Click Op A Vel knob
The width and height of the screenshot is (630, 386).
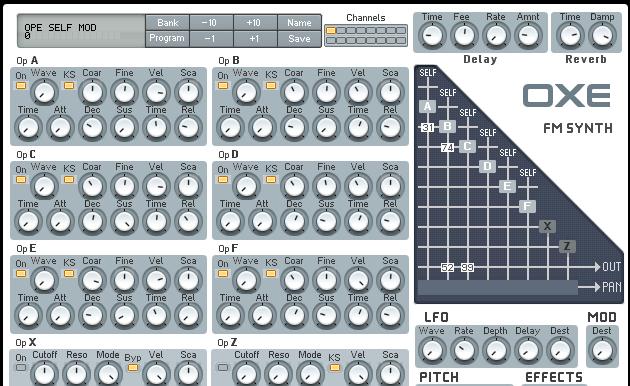click(x=156, y=92)
